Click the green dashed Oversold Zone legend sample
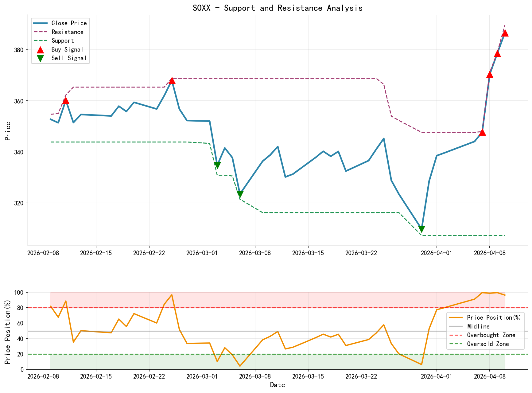 point(456,344)
